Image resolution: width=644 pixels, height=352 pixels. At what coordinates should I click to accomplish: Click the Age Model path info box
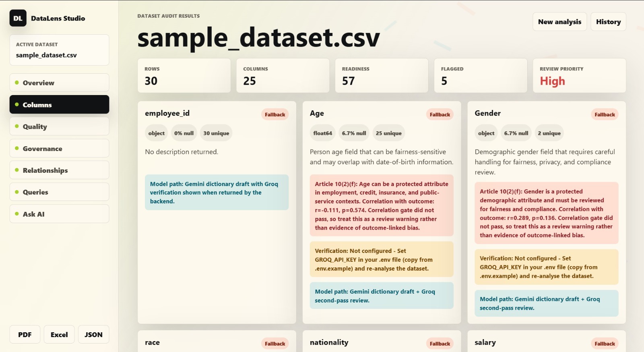pos(382,296)
